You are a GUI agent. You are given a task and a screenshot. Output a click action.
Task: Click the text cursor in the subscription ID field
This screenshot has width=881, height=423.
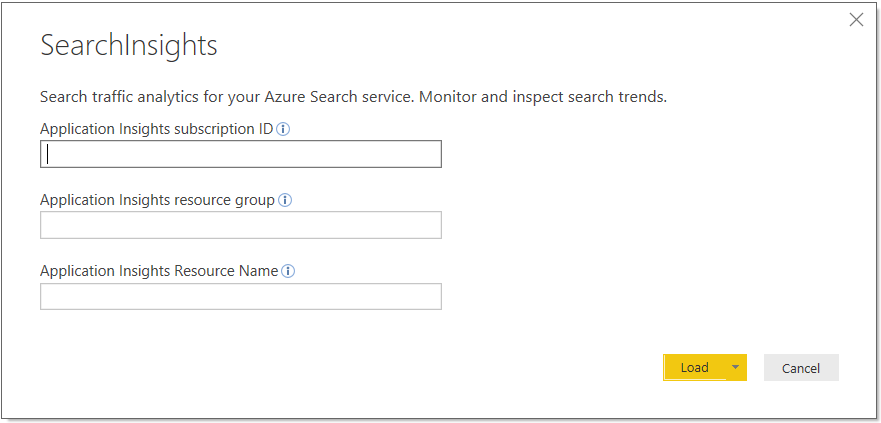point(47,154)
